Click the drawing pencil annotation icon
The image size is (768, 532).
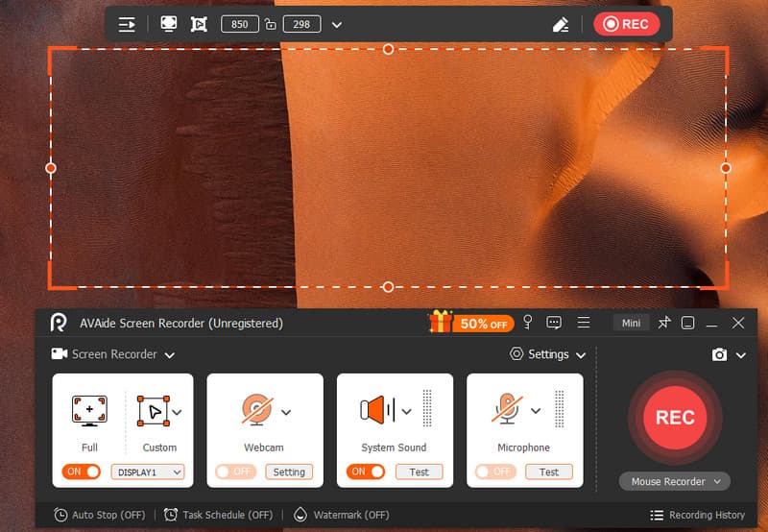562,24
